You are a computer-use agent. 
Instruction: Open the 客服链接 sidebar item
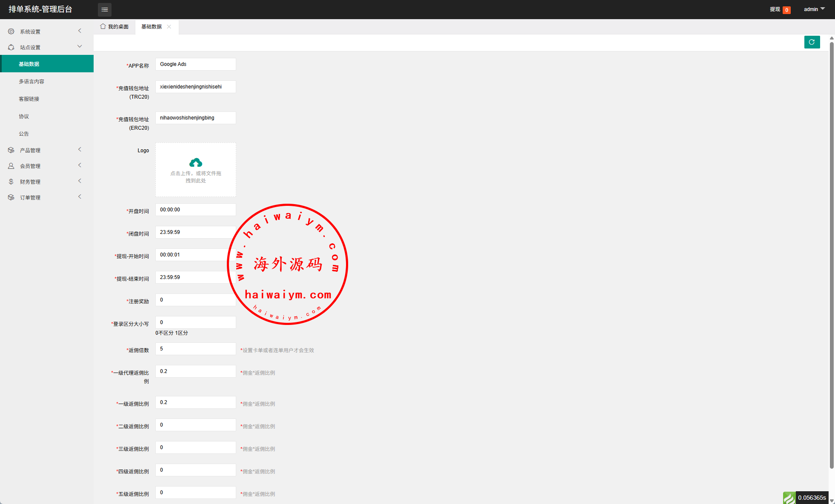point(29,99)
